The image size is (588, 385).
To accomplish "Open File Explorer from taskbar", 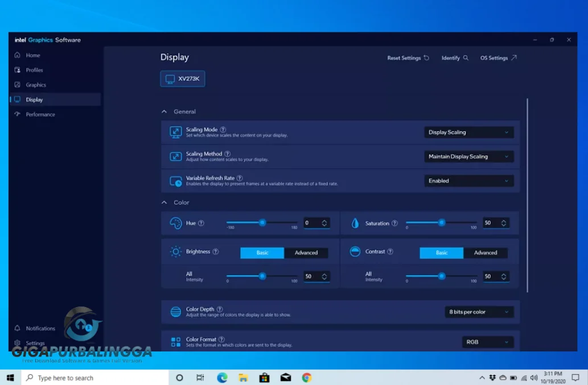I will [x=243, y=378].
